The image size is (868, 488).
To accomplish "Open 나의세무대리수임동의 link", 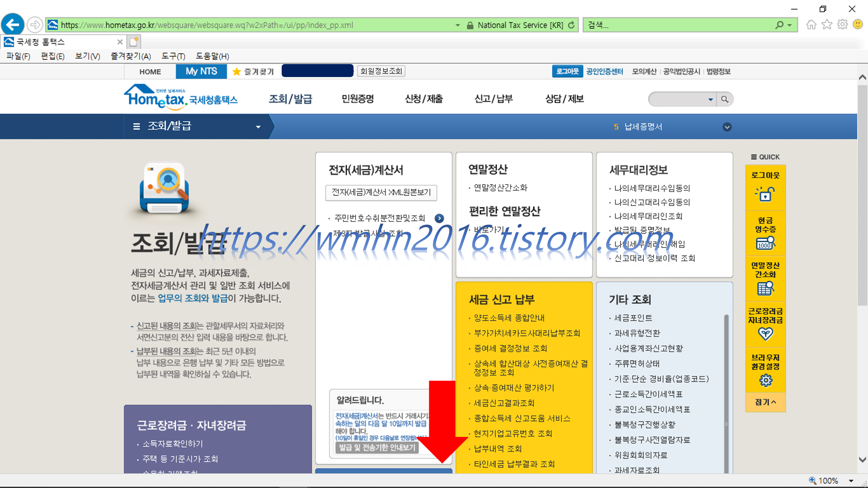I will coord(652,188).
